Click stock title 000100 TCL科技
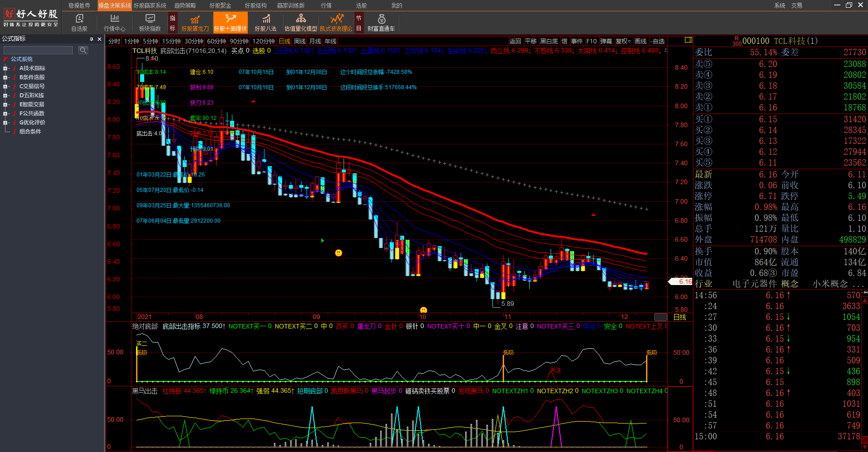This screenshot has width=868, height=452. point(780,41)
